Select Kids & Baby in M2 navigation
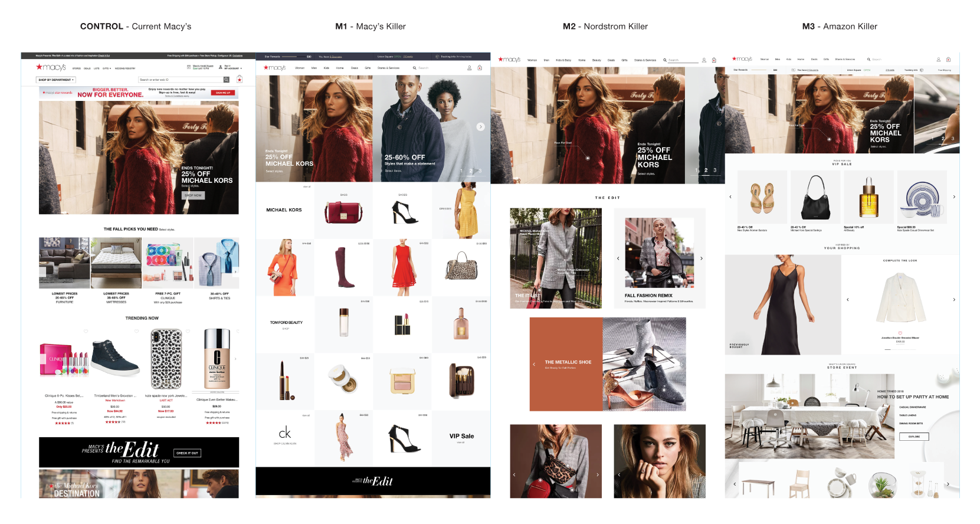This screenshot has height=524, width=980. 563,60
